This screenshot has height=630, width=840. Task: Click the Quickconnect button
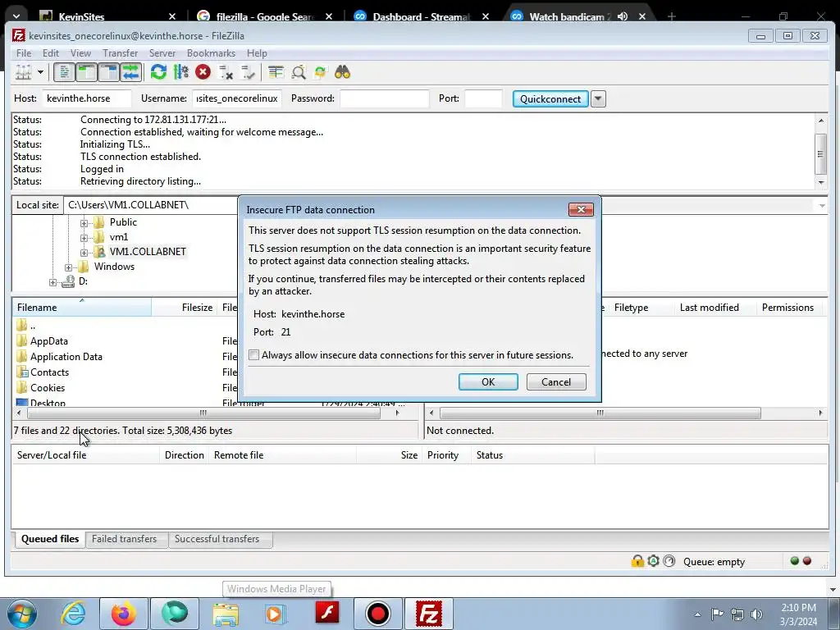tap(550, 98)
